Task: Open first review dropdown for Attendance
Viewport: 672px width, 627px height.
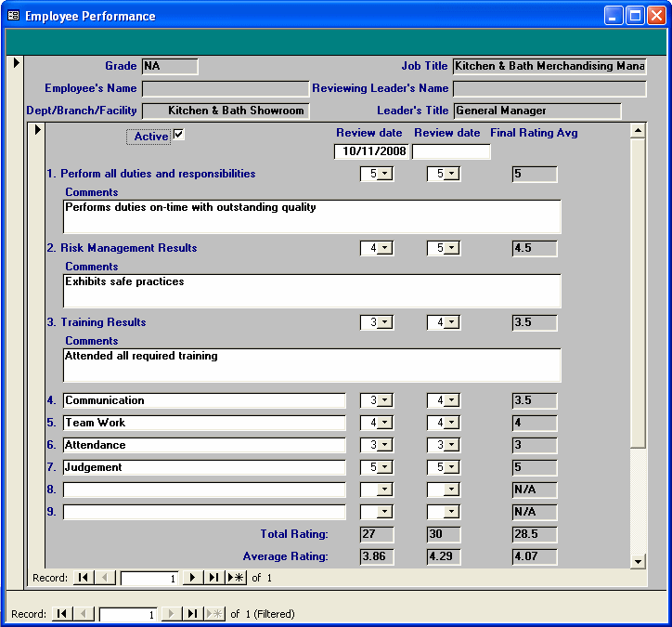Action: click(x=385, y=445)
